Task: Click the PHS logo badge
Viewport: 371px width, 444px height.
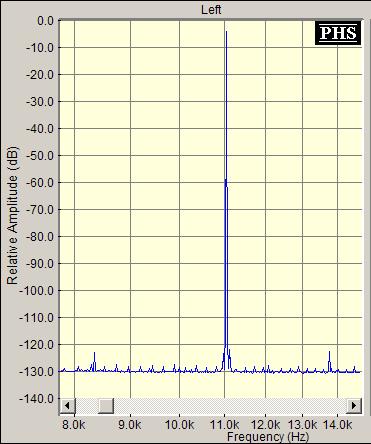Action: (338, 33)
